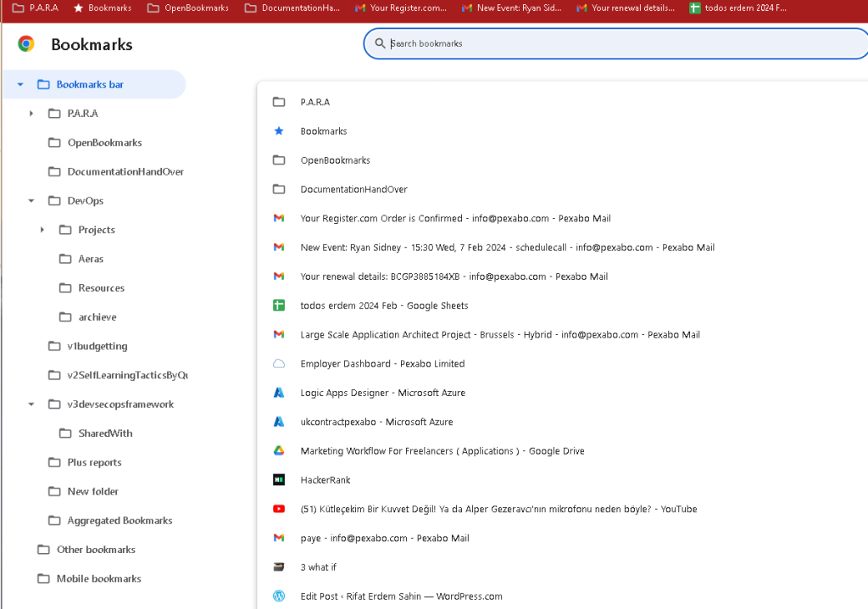This screenshot has height=609, width=868.
Task: Select Mobile bookmarks in sidebar
Action: pos(98,578)
